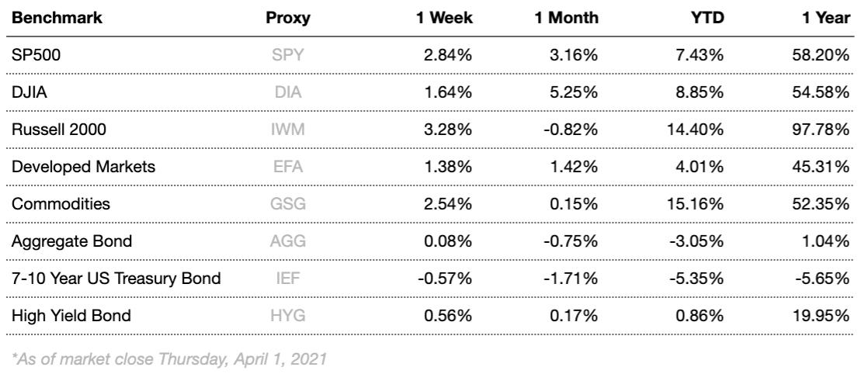Image resolution: width=868 pixels, height=374 pixels.
Task: Open the HYG proxy ticker
Action: pyautogui.click(x=287, y=314)
